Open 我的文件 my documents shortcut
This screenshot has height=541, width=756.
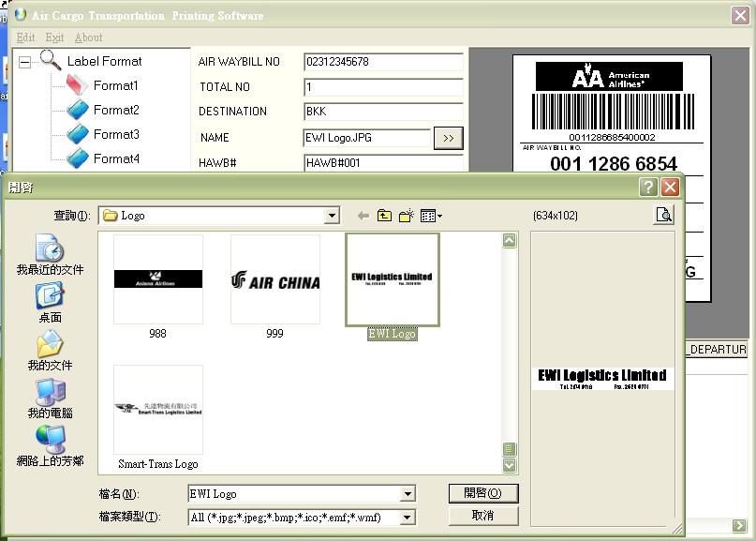point(50,351)
